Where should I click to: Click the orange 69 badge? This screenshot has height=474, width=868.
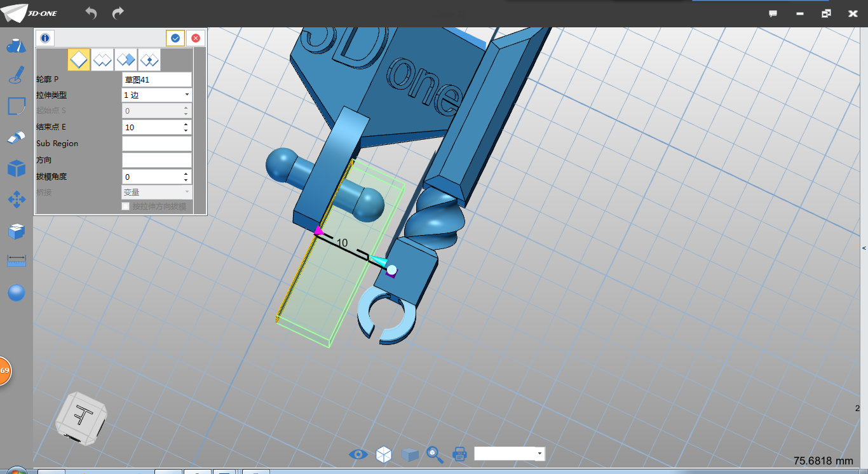click(x=4, y=370)
